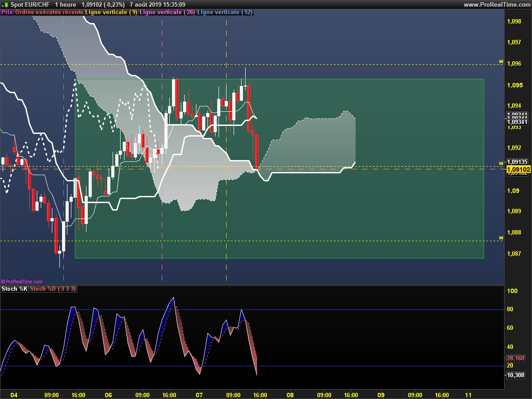Viewport: 532px width, 399px height.
Task: Click the 1,09341 price label on axis
Action: click(517, 122)
